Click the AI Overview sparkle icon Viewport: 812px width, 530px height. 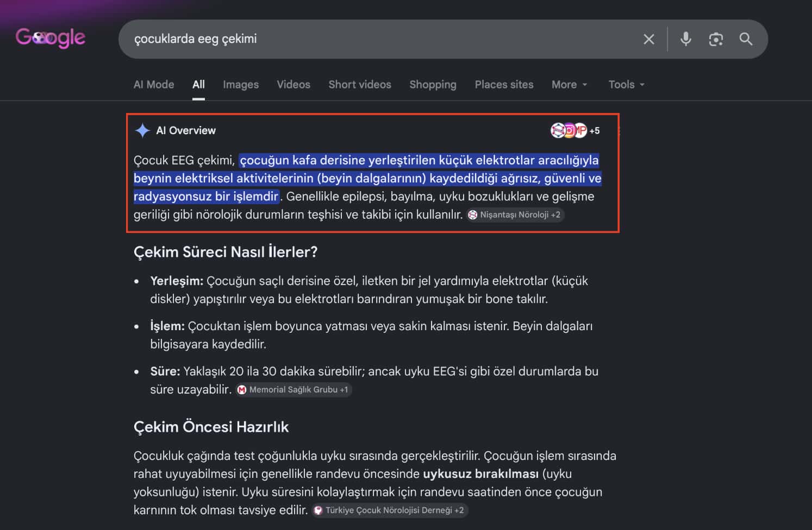[x=142, y=130]
